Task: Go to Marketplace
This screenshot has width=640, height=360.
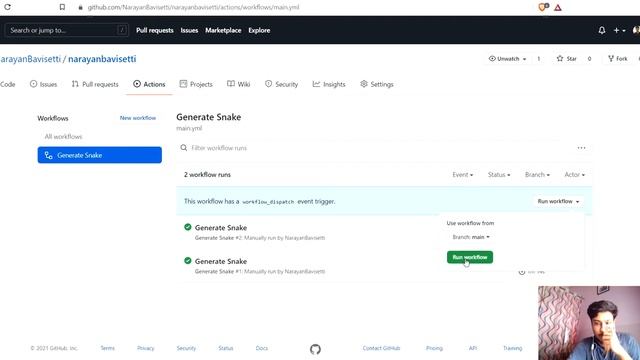Action: [x=223, y=30]
